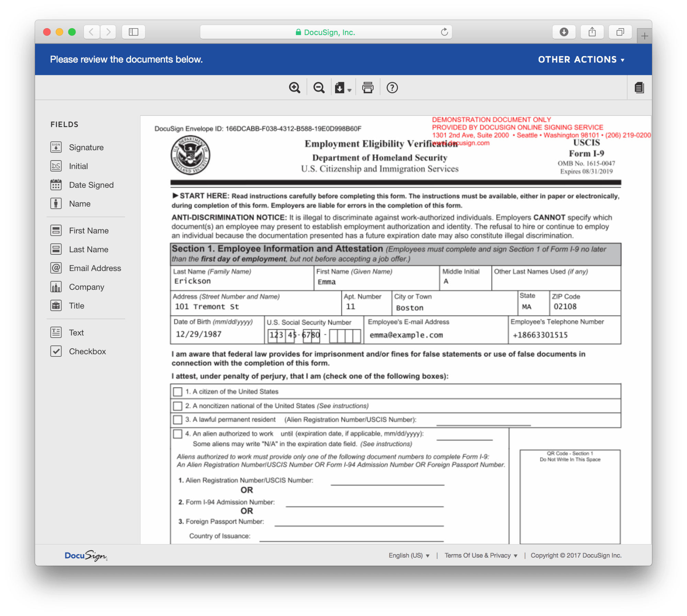687x616 pixels.
Task: Click the DocuSign logo in footer
Action: click(x=86, y=555)
